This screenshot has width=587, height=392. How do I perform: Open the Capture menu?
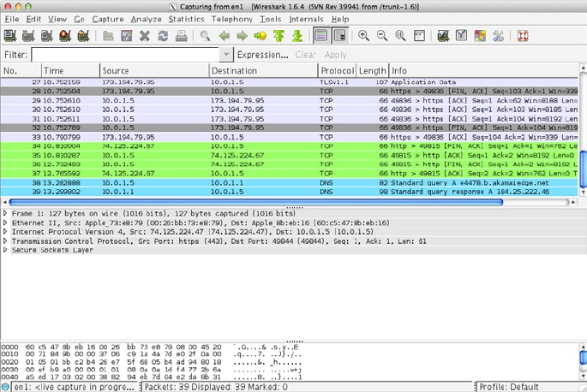pyautogui.click(x=108, y=19)
